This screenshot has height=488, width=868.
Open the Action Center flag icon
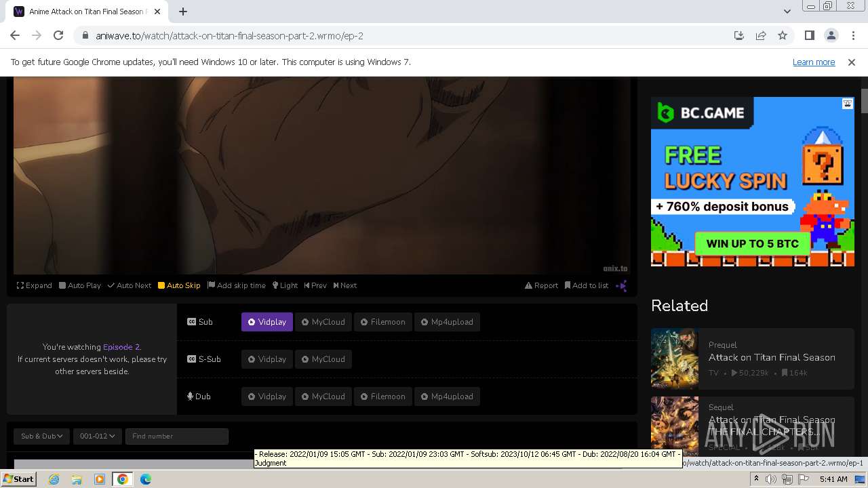803,479
